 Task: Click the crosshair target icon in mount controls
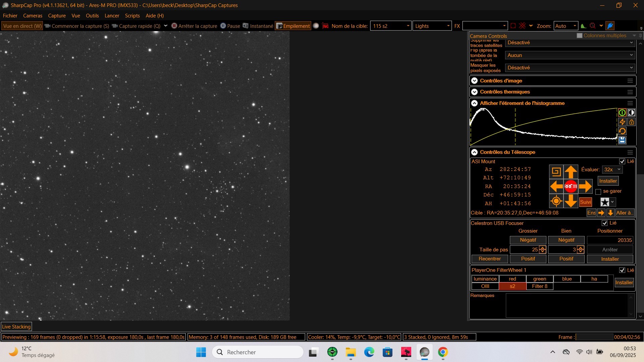(x=556, y=201)
